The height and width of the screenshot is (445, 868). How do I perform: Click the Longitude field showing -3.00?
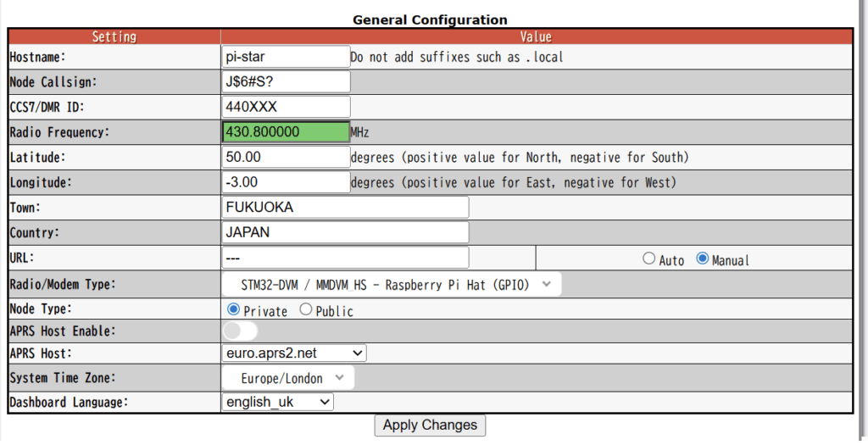[287, 182]
